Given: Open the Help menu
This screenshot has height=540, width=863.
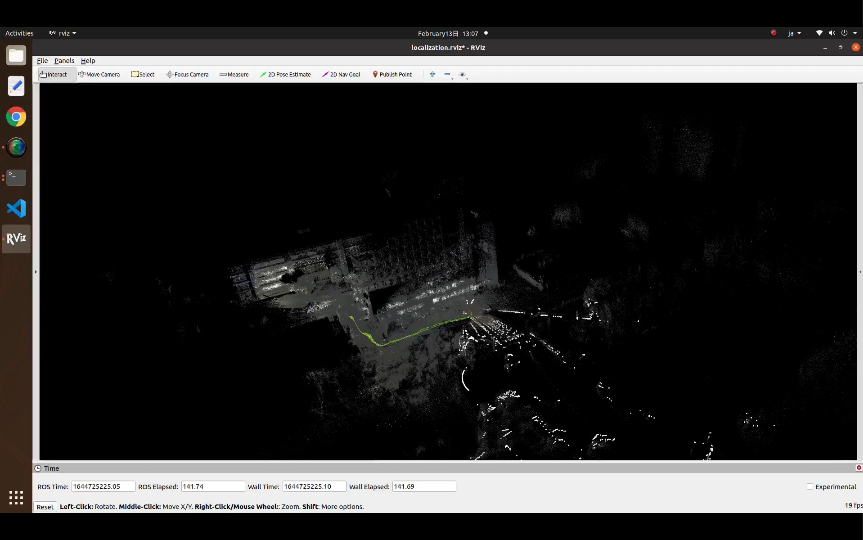Looking at the screenshot, I should [88, 61].
